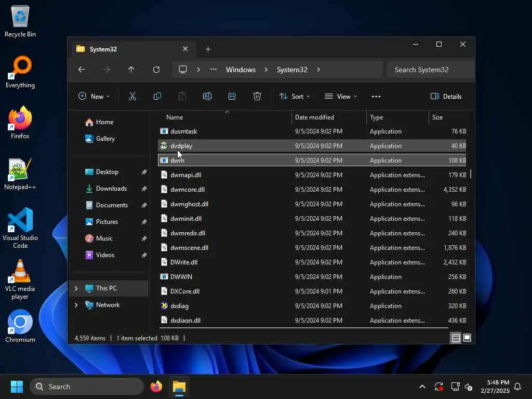Click the Delete trash icon in toolbar
This screenshot has width=532, height=399.
pyautogui.click(x=257, y=96)
